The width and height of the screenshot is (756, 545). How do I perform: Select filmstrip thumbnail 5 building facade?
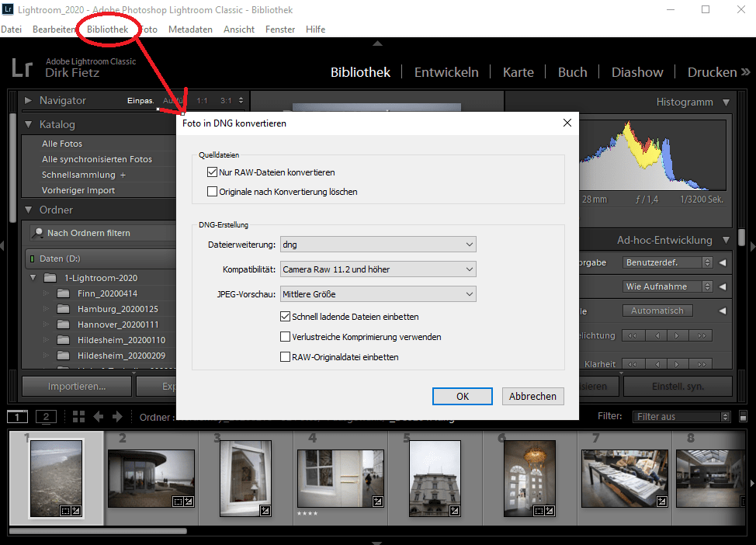point(435,478)
